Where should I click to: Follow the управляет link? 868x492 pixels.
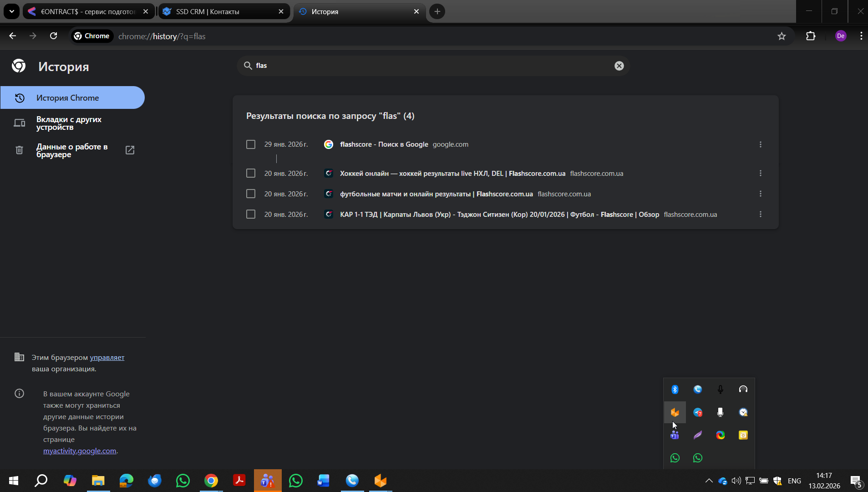coord(107,358)
